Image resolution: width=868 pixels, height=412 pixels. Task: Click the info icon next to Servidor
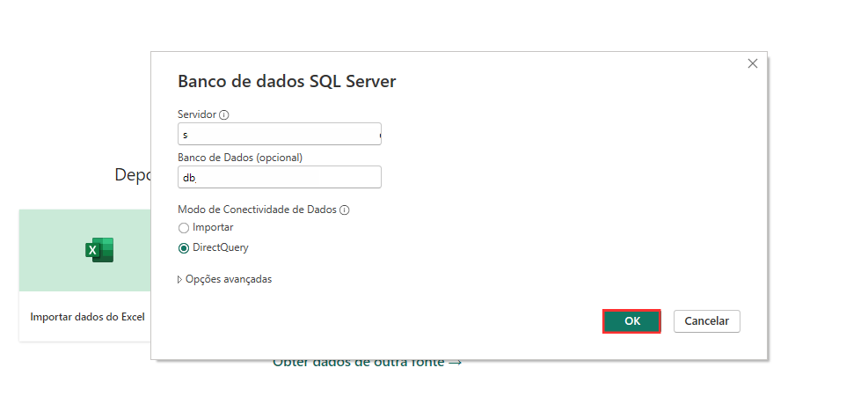[x=224, y=115]
